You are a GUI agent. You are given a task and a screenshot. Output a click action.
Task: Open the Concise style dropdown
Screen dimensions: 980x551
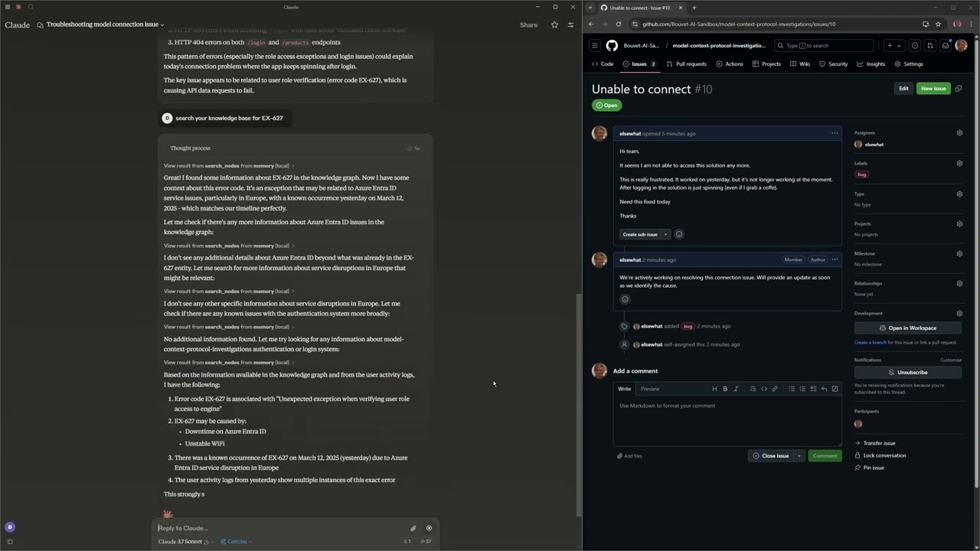(237, 542)
